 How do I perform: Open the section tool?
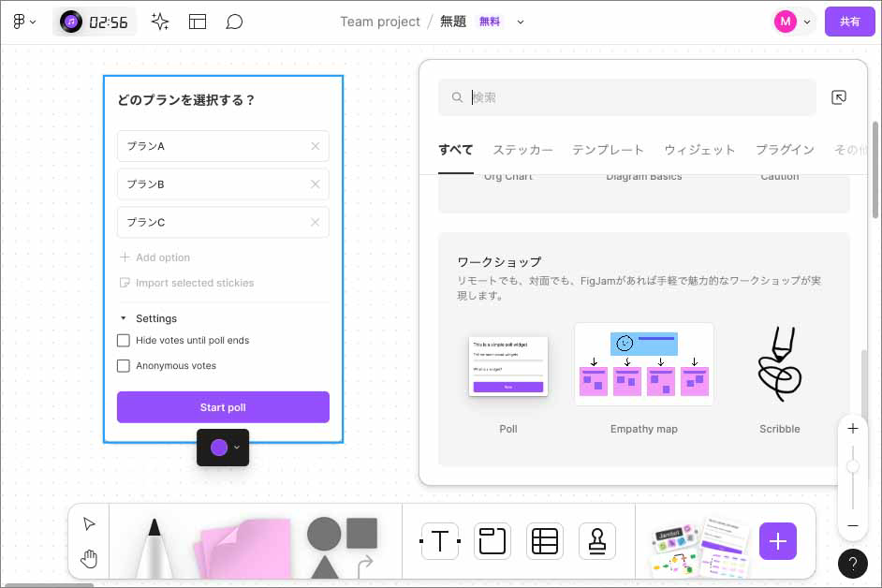tap(492, 541)
